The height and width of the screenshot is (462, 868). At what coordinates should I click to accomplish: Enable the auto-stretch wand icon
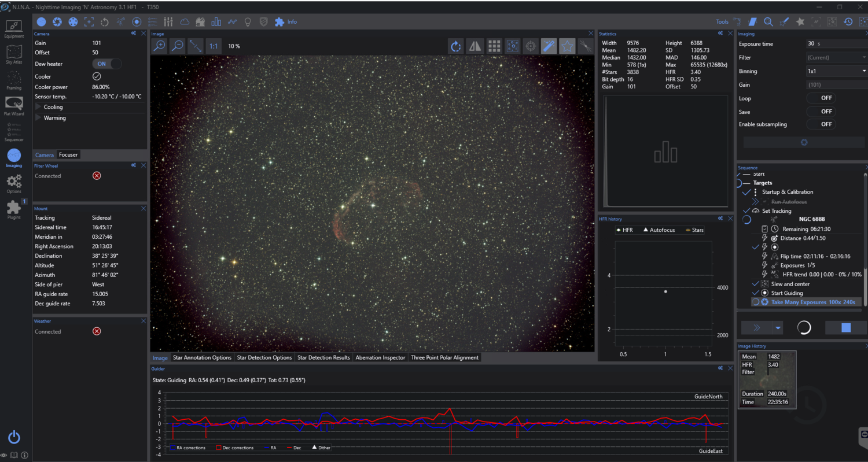pyautogui.click(x=549, y=46)
